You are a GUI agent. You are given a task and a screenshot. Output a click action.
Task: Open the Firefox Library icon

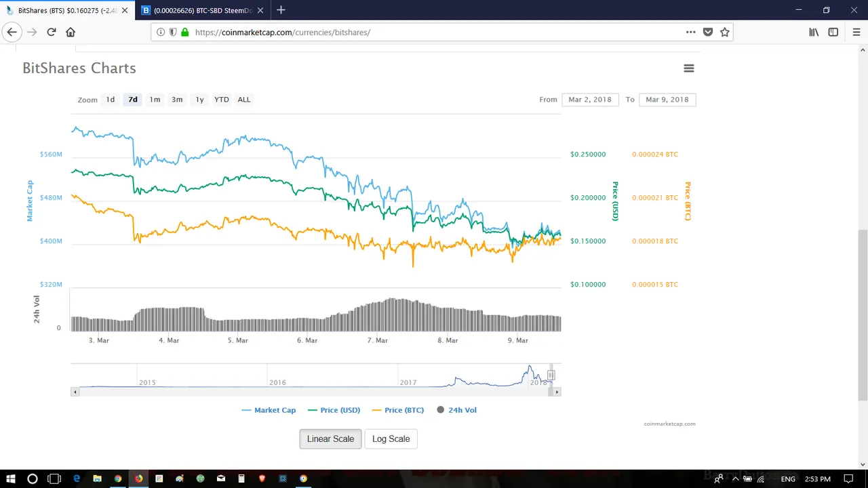coord(814,32)
